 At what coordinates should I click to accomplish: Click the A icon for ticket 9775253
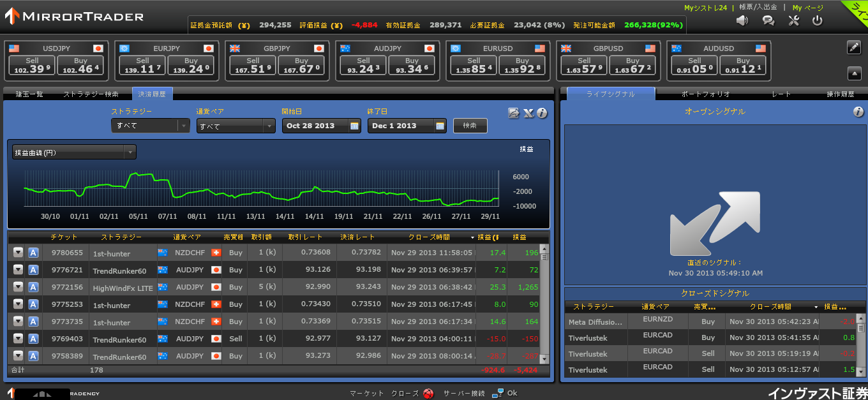coord(34,304)
